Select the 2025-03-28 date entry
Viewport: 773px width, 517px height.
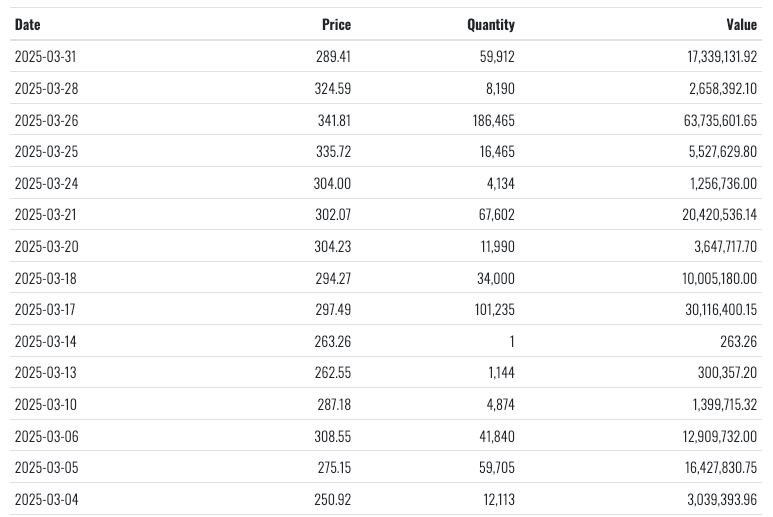(x=45, y=89)
